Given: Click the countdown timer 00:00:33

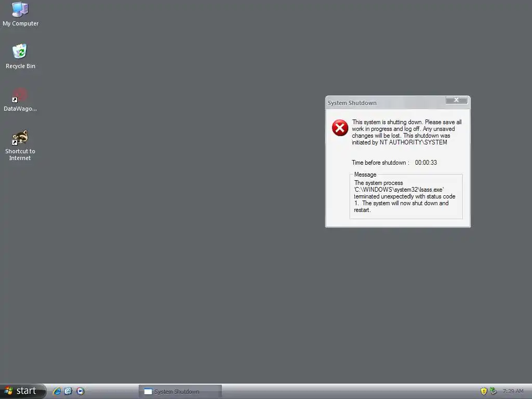Looking at the screenshot, I should tap(426, 163).
